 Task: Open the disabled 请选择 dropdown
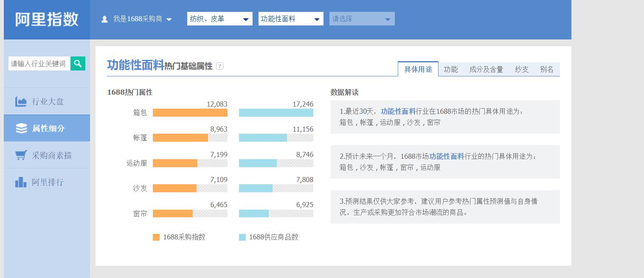coord(362,19)
